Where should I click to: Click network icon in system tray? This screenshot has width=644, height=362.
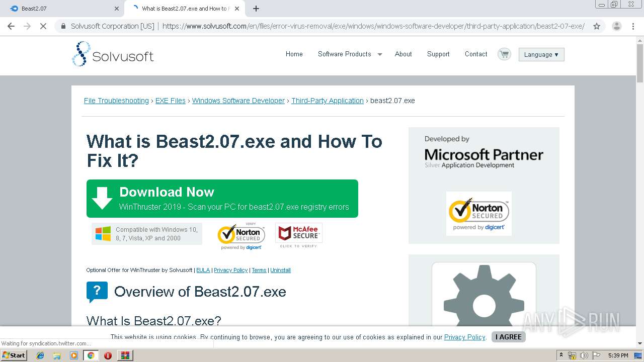572,355
